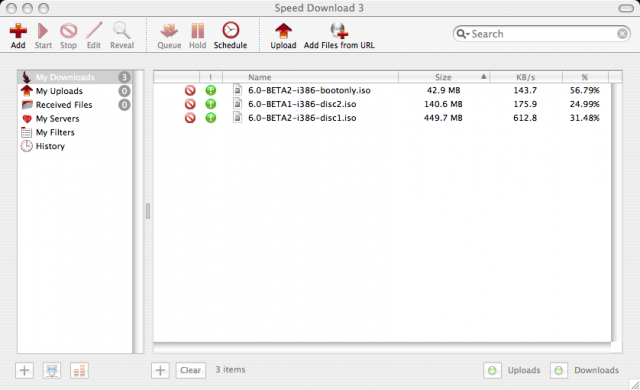Screen dimensions: 640x390
Task: Click the sidebar vertical scrollbar
Action: point(138,212)
